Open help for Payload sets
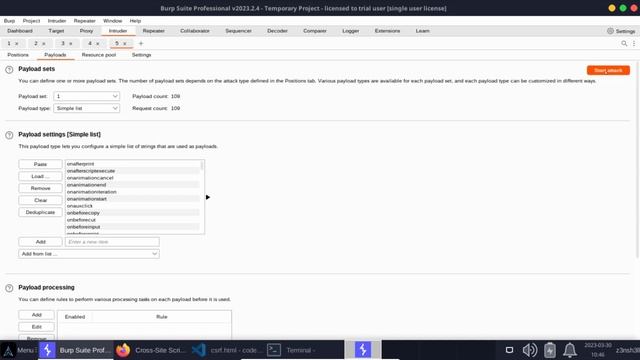 click(x=9, y=70)
